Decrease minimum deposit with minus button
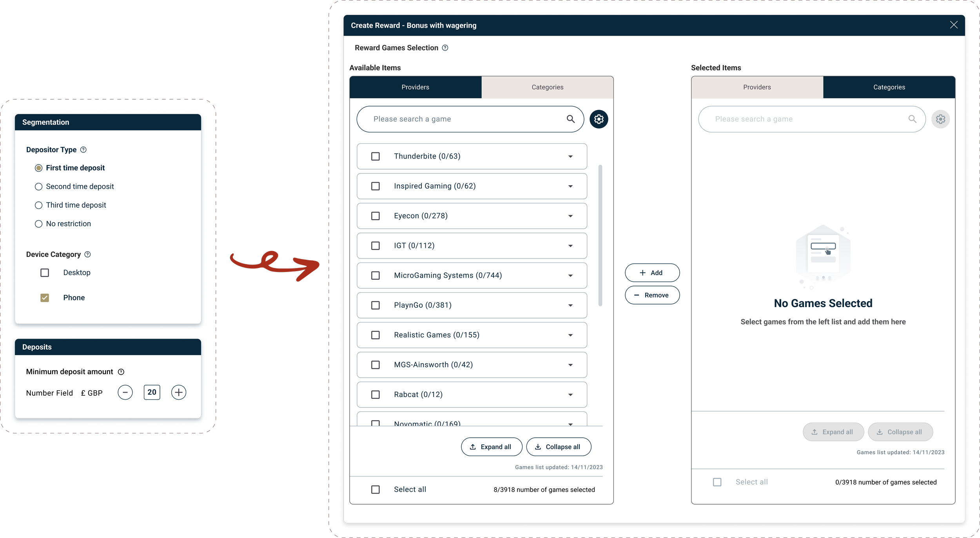The height and width of the screenshot is (538, 980). pyautogui.click(x=125, y=392)
